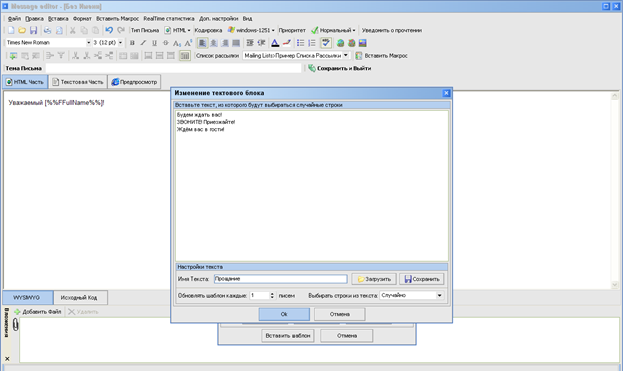Viewport: 625px width, 372px height.
Task: Click the insert table icon in third toolbar row
Action: click(13, 56)
